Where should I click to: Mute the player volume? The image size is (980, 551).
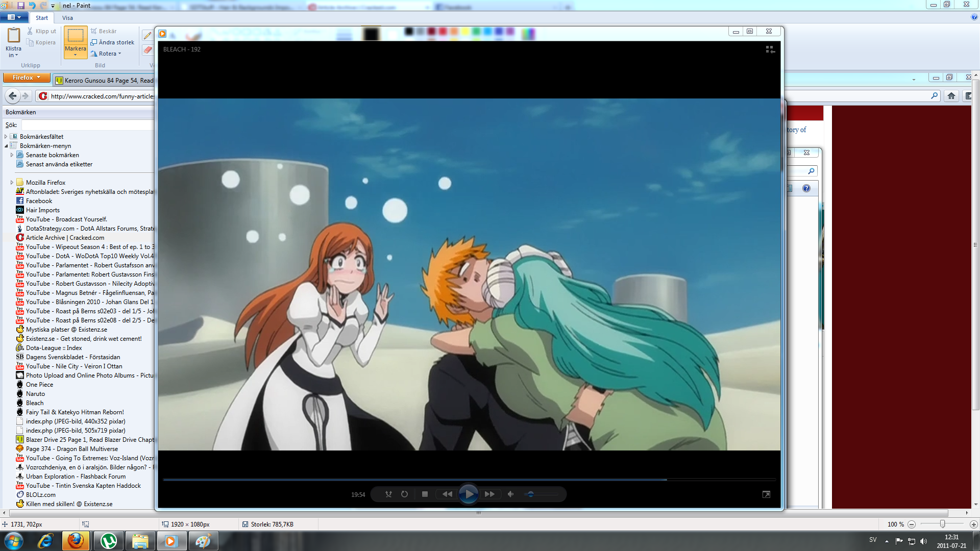510,494
